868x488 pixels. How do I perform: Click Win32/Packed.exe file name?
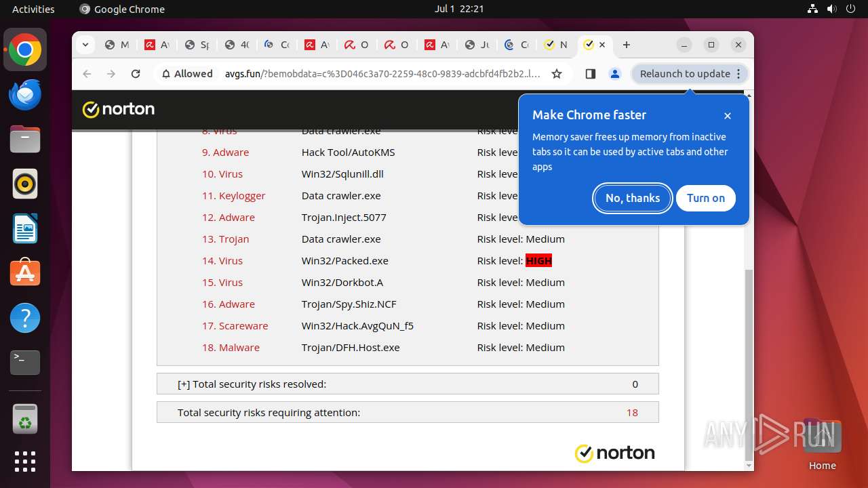345,260
